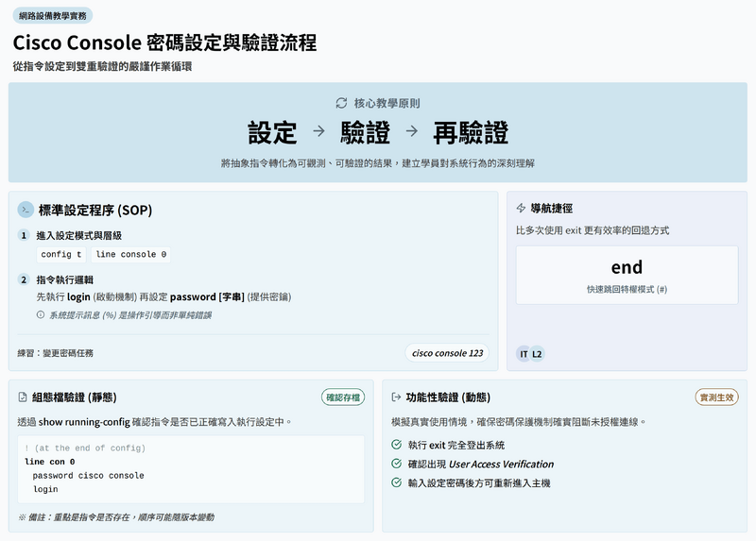Image resolution: width=756 pixels, height=541 pixels.
Task: Click the "end" command shortcut box
Action: (x=627, y=275)
